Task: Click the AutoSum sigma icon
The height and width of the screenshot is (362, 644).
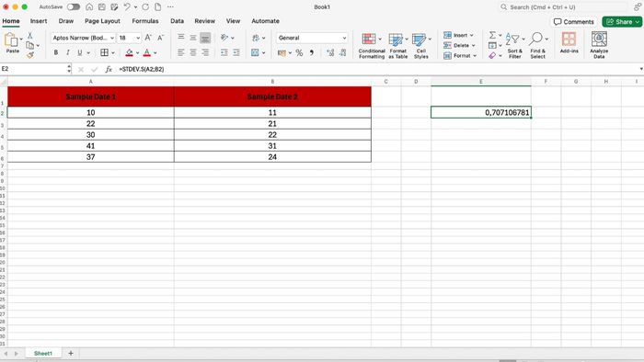Action: (492, 35)
